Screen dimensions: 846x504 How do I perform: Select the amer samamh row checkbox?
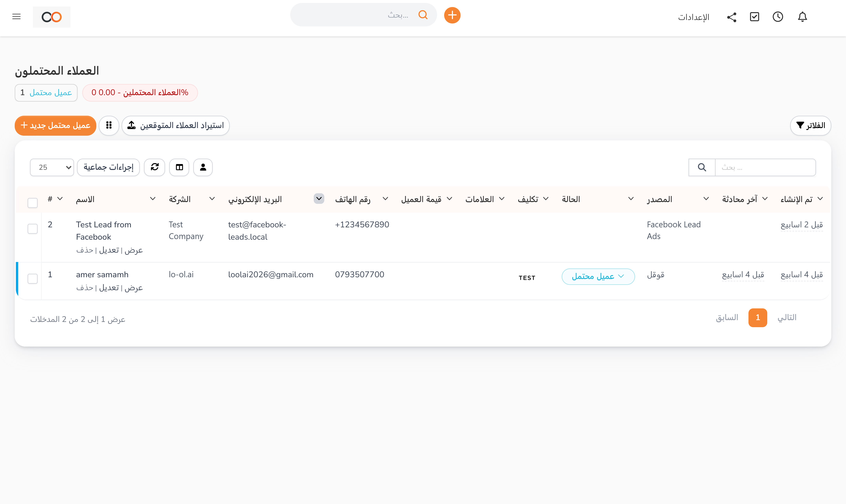click(x=33, y=278)
